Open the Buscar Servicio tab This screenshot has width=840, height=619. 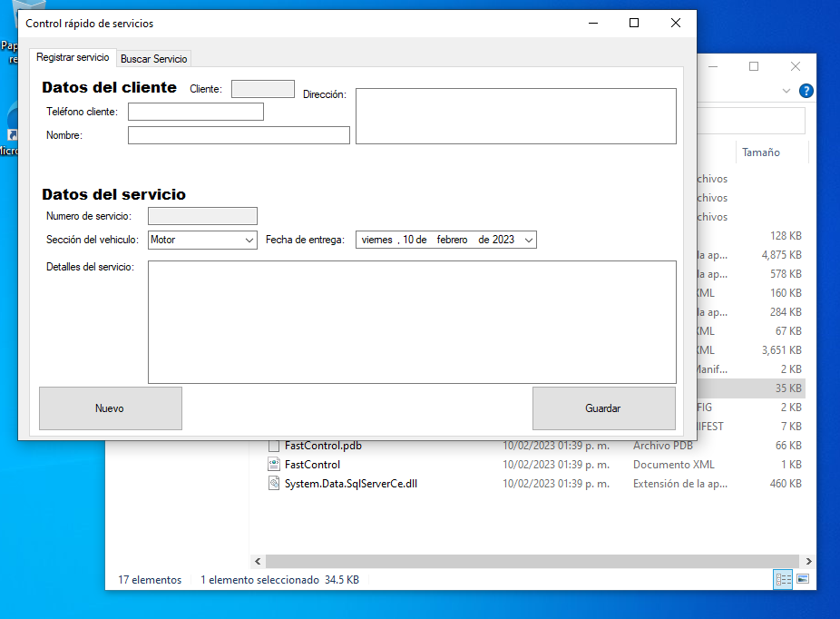pos(153,59)
